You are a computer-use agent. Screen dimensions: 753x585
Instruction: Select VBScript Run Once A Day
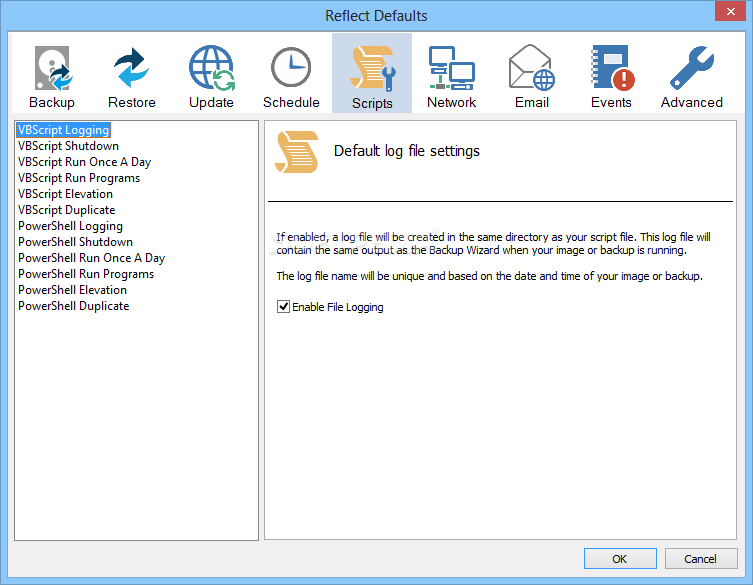85,162
